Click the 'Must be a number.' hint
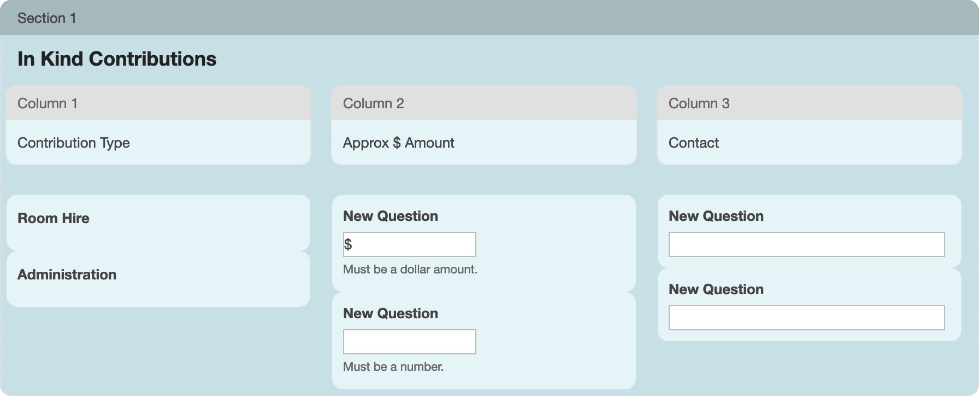The width and height of the screenshot is (980, 397). (393, 367)
